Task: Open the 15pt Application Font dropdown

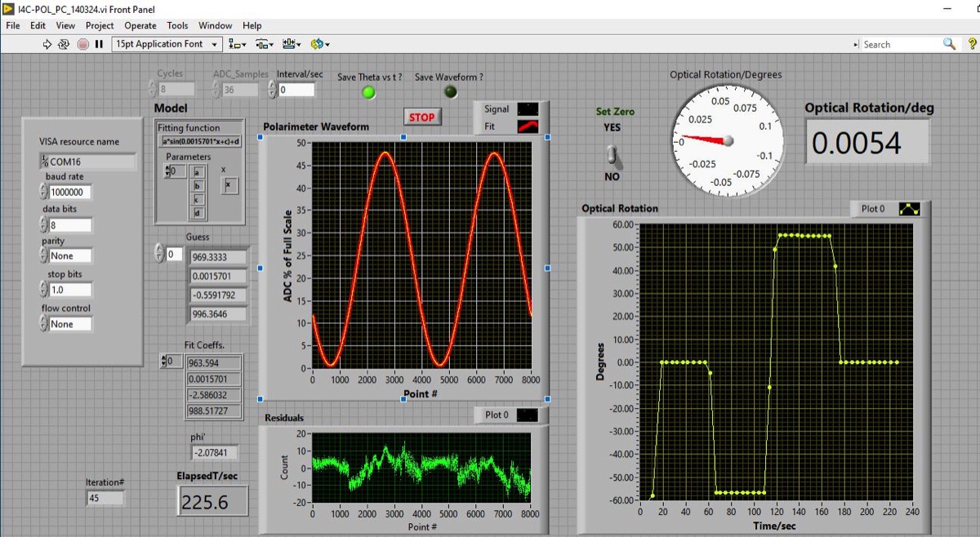Action: 167,44
